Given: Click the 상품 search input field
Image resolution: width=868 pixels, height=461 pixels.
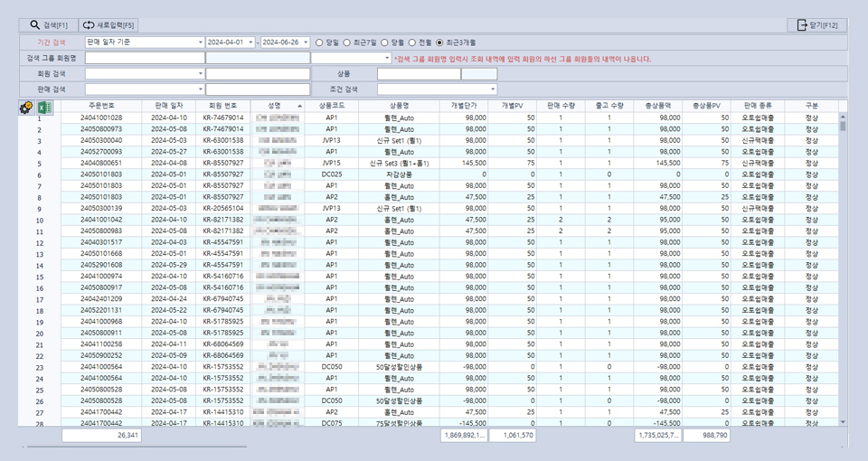Looking at the screenshot, I should click(x=412, y=74).
